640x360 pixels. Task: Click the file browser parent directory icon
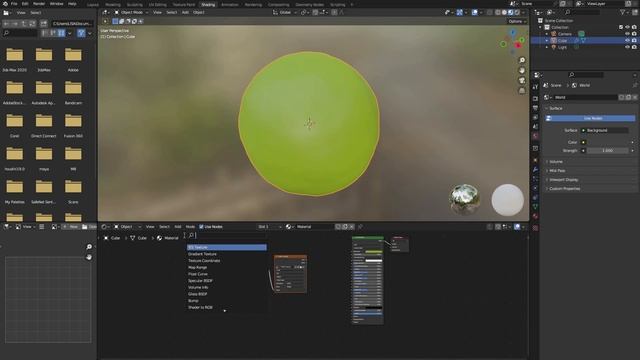[x=24, y=24]
